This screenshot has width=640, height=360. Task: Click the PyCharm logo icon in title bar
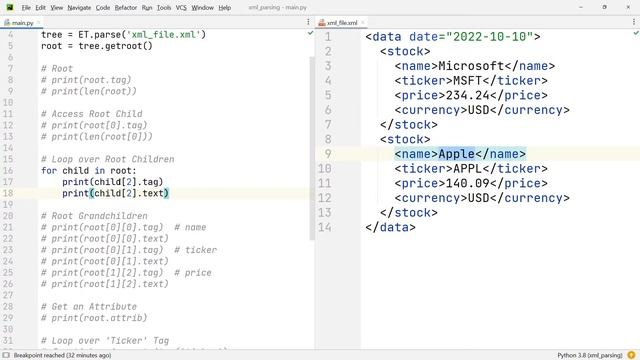click(10, 7)
